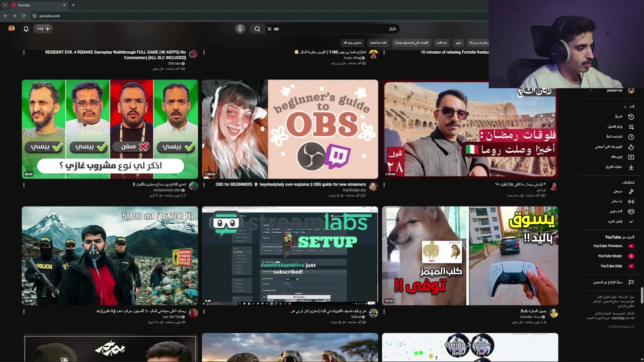Open options menu for mohammed oden video
The width and height of the screenshot is (644, 362).
click(24, 185)
